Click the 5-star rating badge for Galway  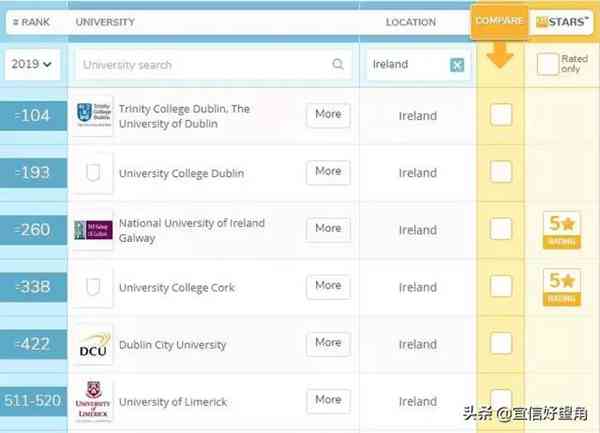[562, 230]
